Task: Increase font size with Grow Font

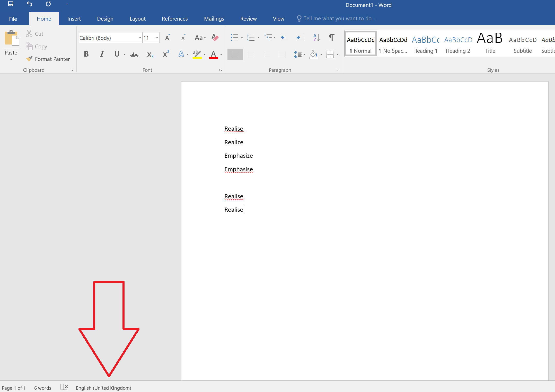Action: coord(168,38)
